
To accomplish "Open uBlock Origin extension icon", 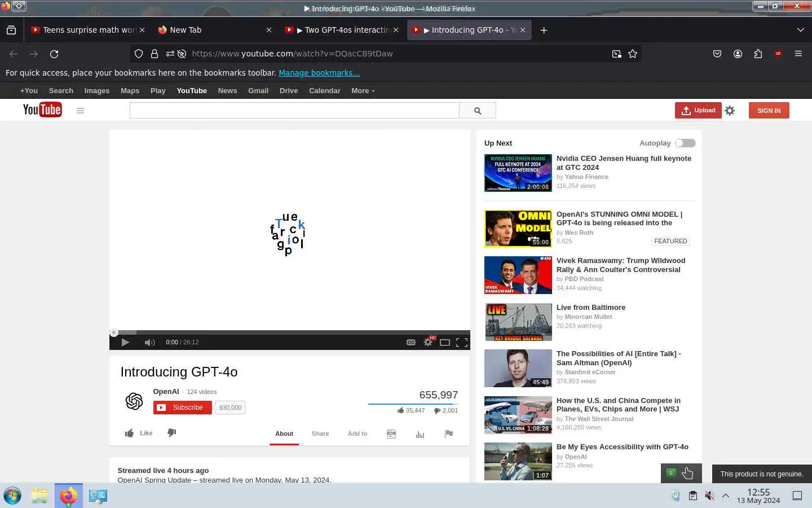I will click(x=778, y=54).
